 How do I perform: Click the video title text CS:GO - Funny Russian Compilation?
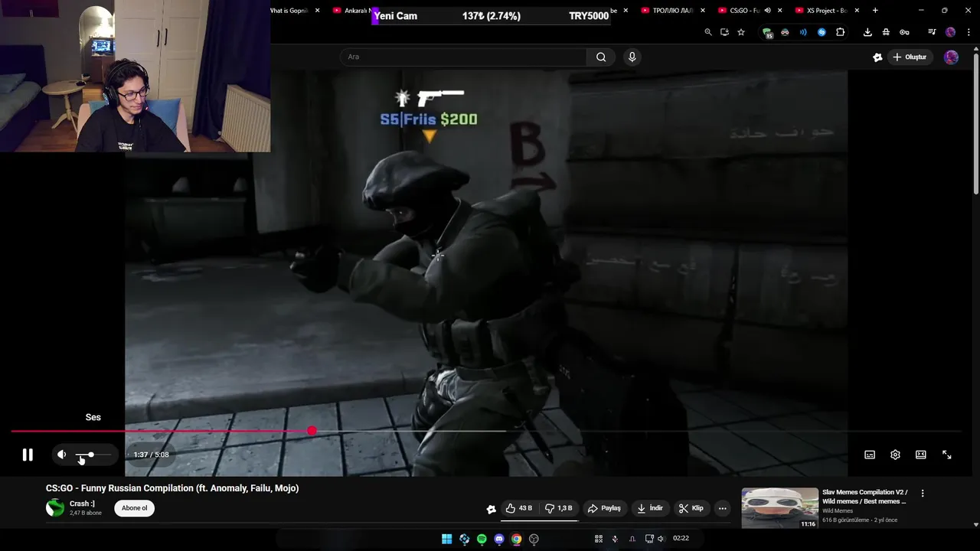coord(172,488)
